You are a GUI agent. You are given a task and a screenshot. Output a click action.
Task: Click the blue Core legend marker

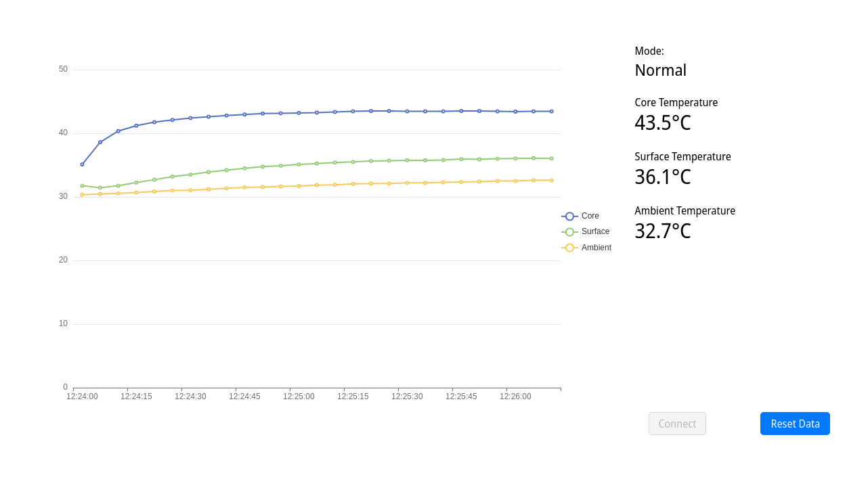point(569,216)
